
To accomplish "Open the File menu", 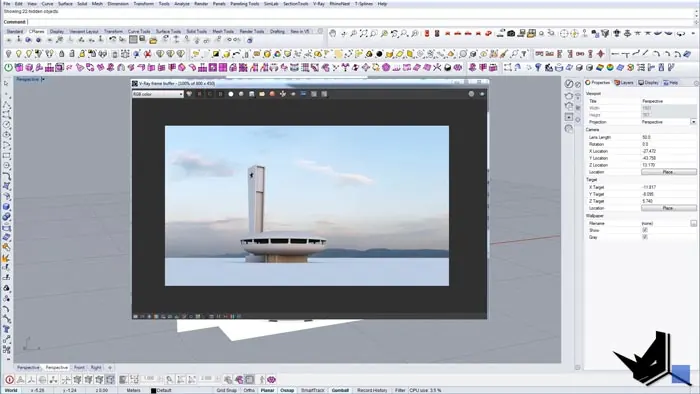I will 6,4.
